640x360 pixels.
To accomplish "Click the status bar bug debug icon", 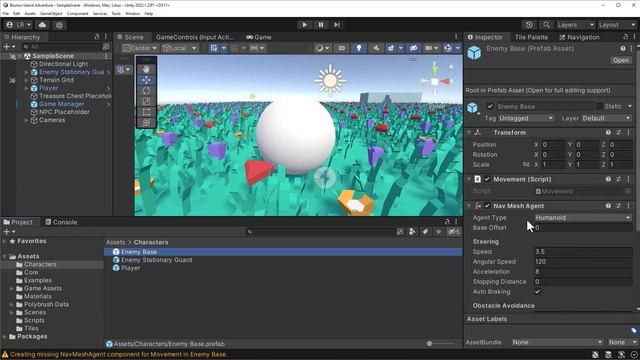I will pos(596,355).
